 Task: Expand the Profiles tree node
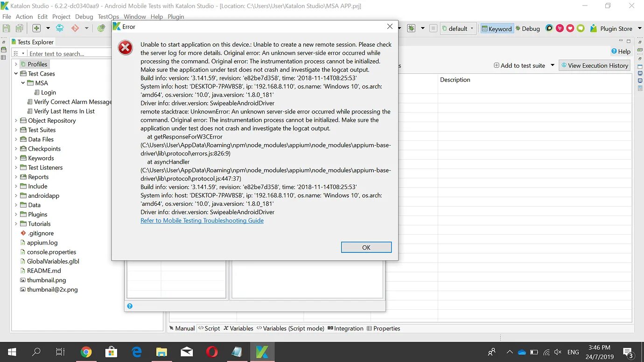[16, 64]
